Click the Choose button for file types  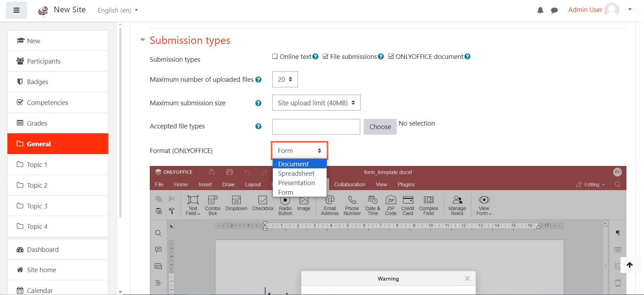[380, 127]
